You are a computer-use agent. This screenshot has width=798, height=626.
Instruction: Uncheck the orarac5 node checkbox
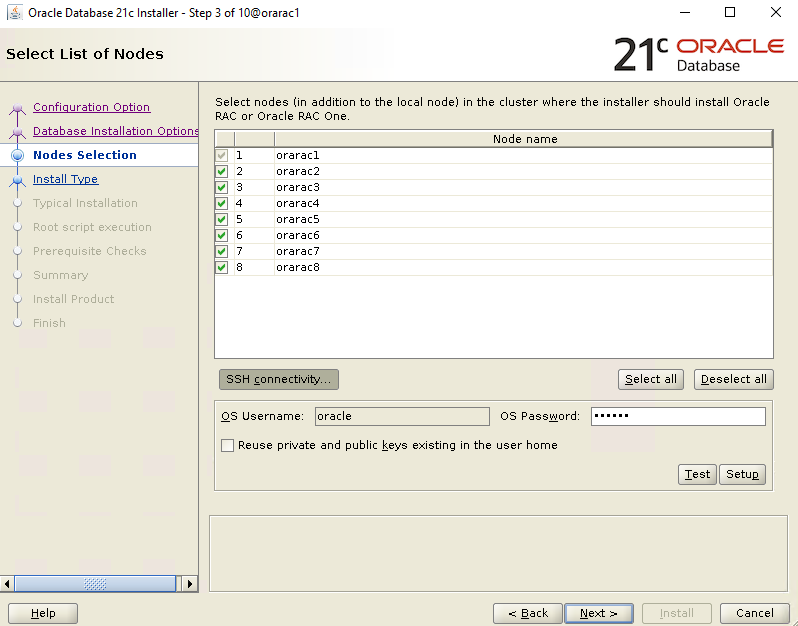point(221,219)
